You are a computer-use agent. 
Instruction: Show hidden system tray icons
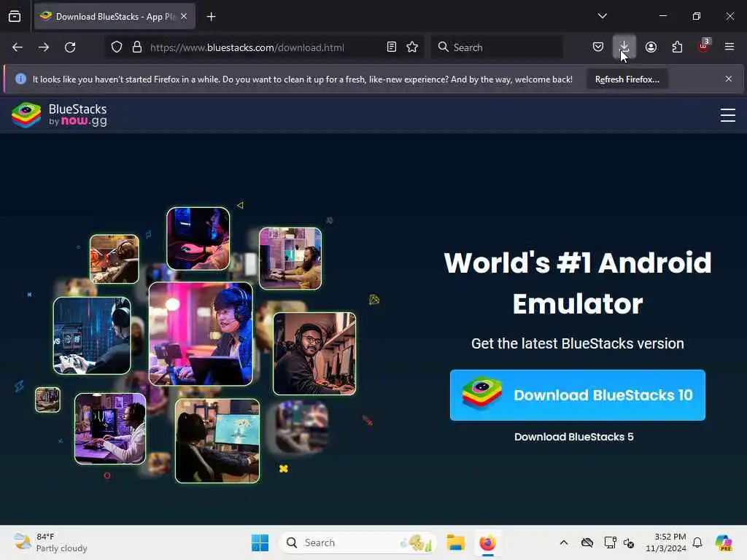[564, 542]
